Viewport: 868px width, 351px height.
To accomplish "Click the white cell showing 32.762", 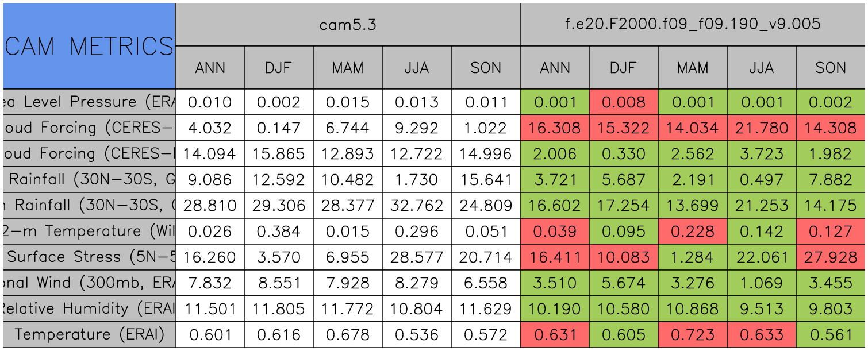I will [417, 206].
